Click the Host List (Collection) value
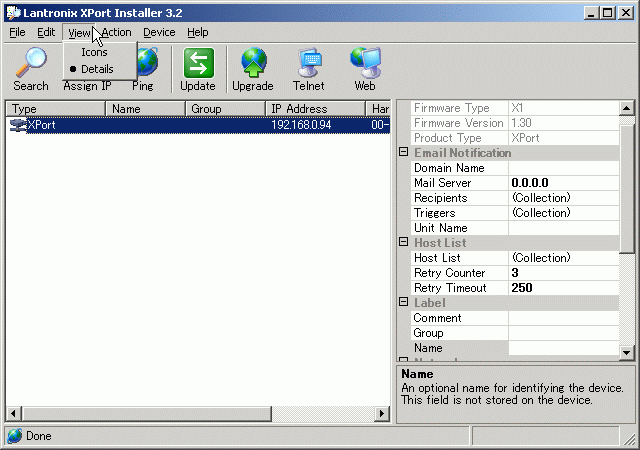 coord(564,258)
